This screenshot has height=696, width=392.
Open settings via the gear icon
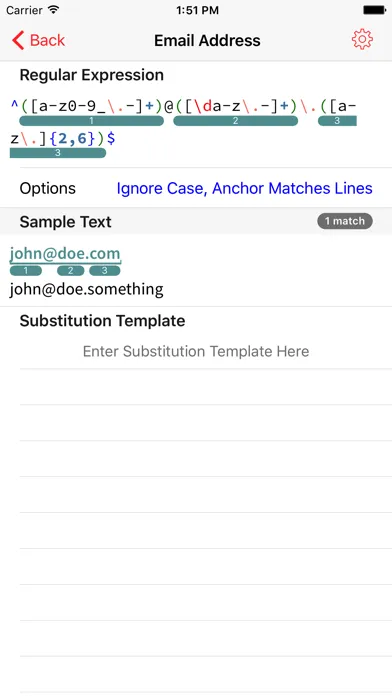362,40
